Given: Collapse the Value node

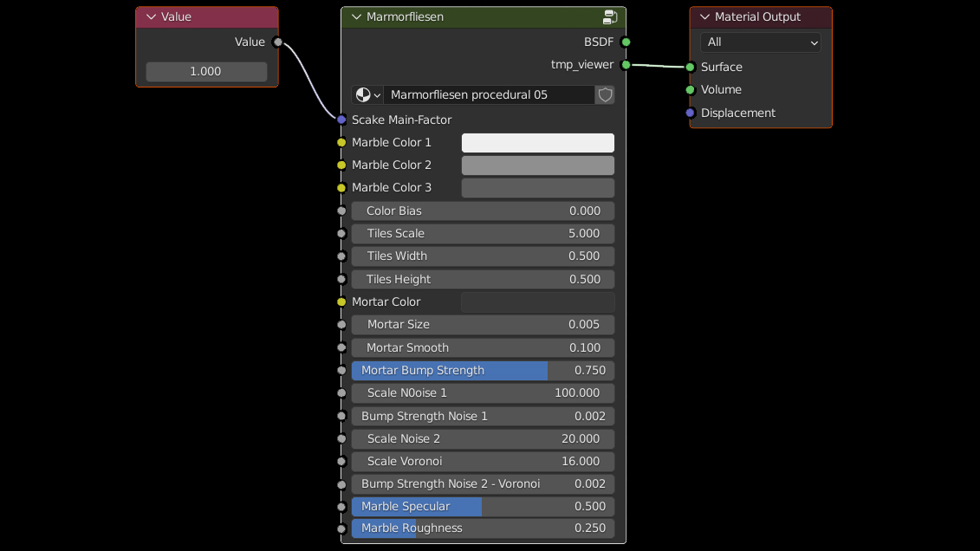Looking at the screenshot, I should click(x=151, y=17).
